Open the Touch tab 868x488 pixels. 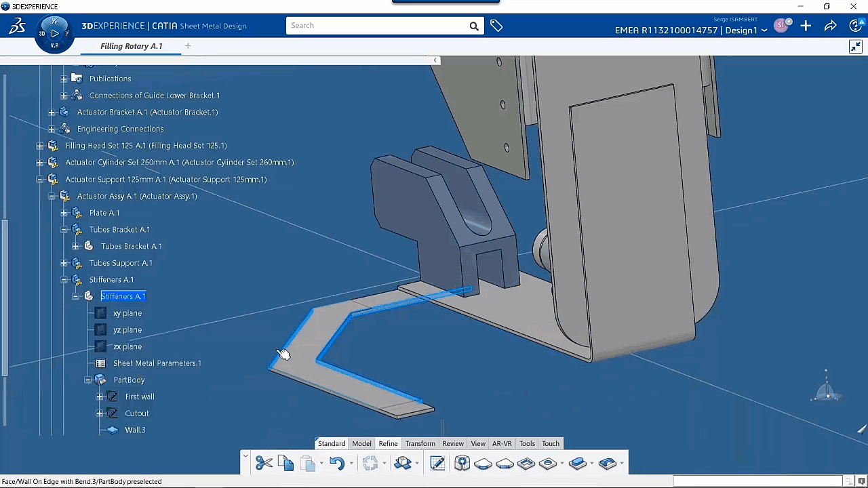pyautogui.click(x=551, y=443)
